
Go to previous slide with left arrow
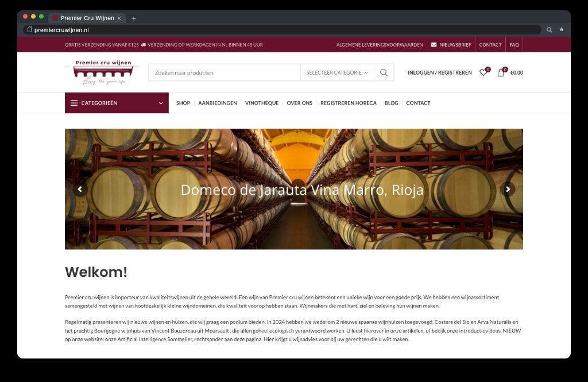(80, 189)
